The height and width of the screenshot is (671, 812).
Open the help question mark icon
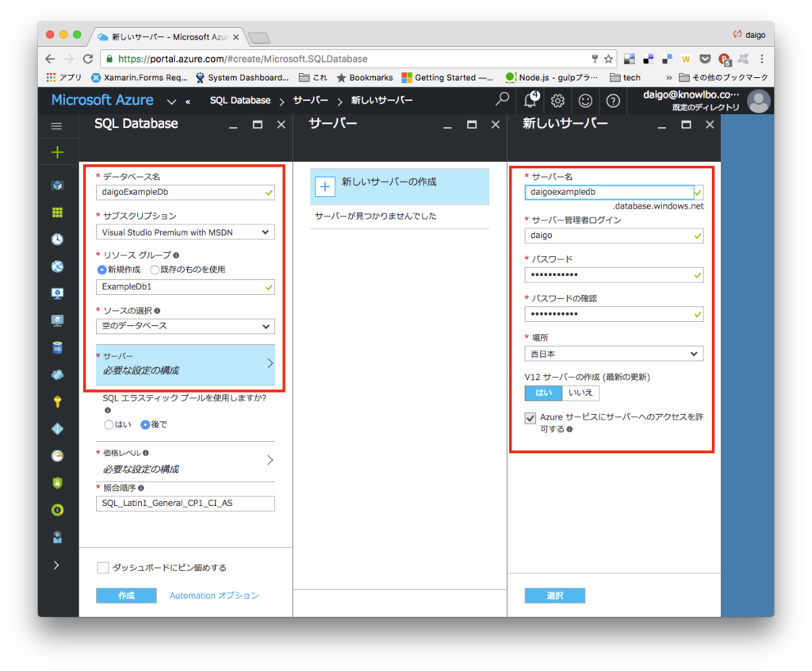tap(613, 101)
